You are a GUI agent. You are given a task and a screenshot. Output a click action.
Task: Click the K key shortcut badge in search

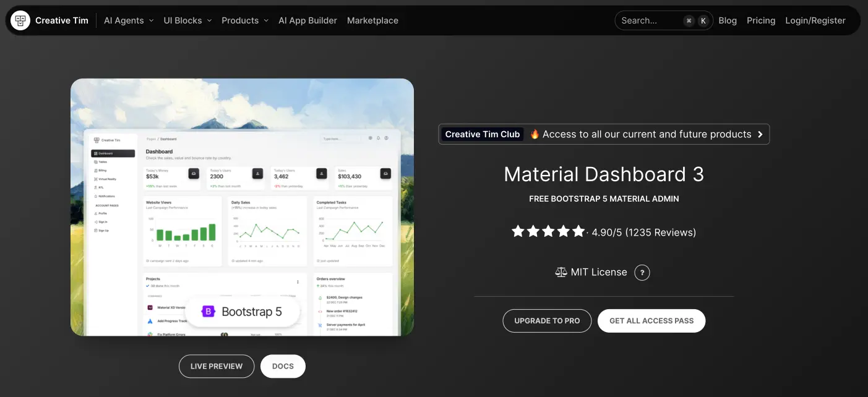(x=703, y=20)
